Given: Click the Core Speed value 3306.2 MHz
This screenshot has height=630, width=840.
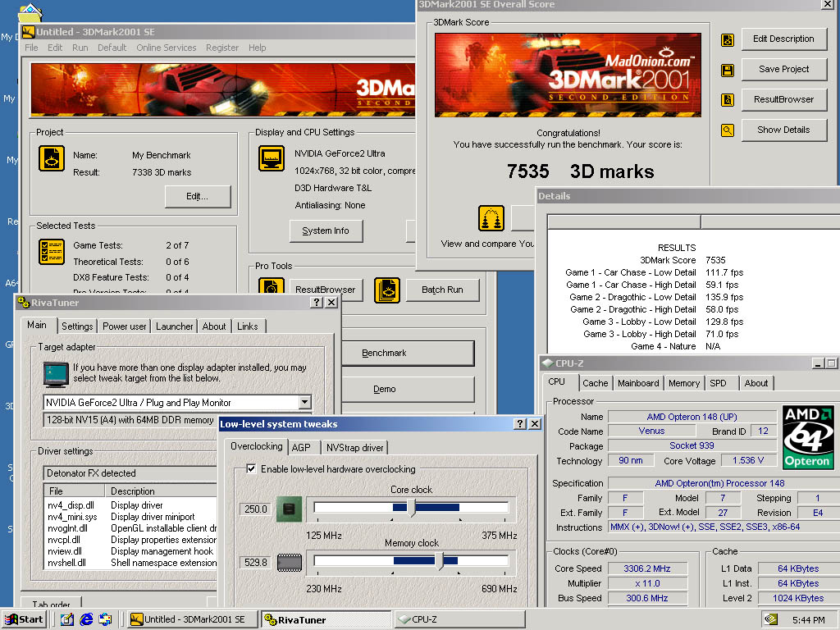Looking at the screenshot, I should pyautogui.click(x=647, y=568).
